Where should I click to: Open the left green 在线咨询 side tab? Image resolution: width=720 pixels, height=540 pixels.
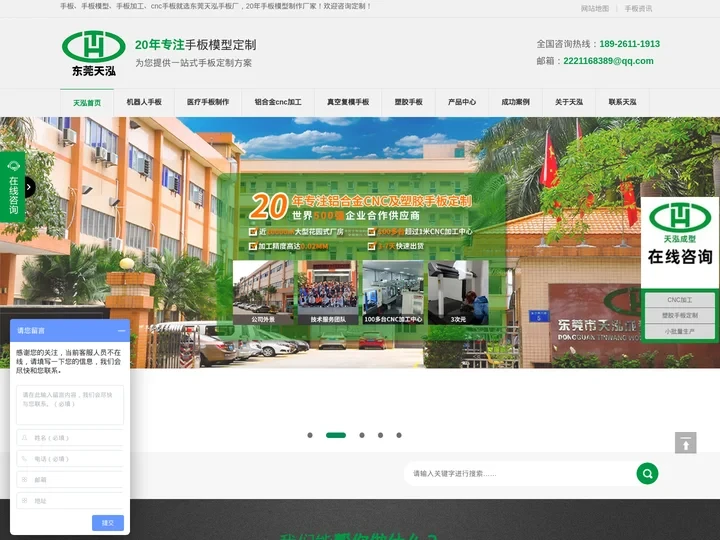coord(12,187)
